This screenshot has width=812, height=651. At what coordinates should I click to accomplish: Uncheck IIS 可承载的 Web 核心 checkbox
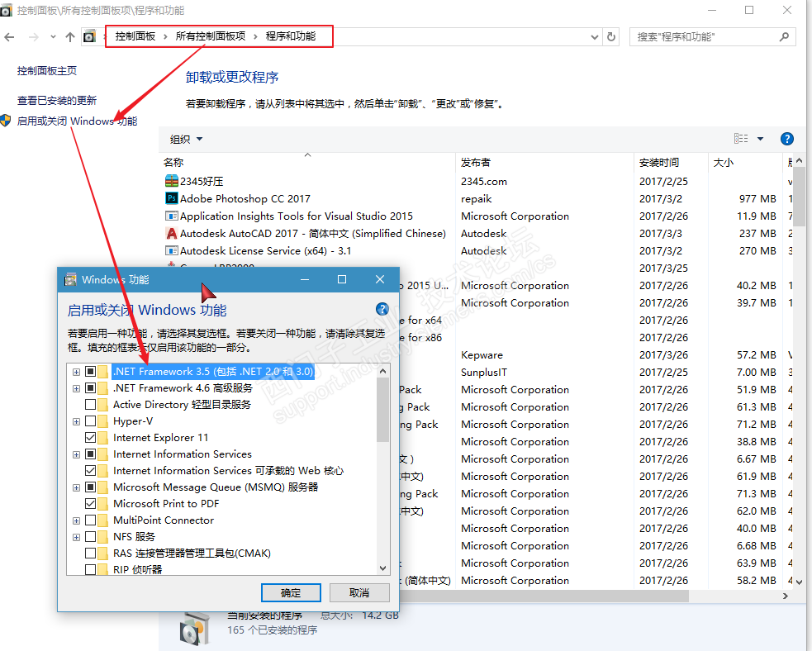click(90, 470)
